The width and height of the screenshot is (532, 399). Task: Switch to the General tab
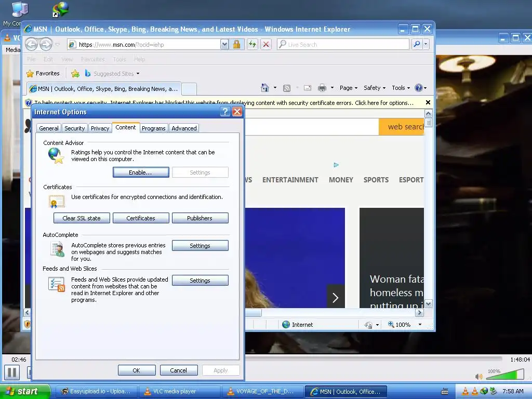(48, 128)
